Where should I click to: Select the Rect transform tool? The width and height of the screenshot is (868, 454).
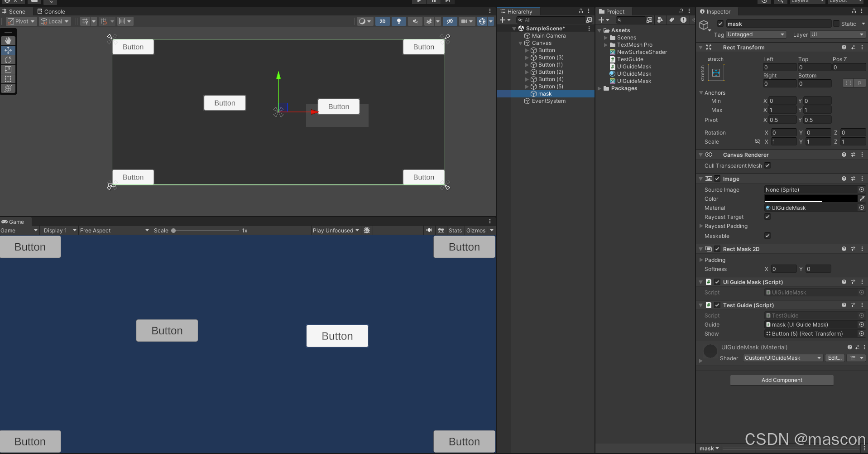[x=8, y=79]
